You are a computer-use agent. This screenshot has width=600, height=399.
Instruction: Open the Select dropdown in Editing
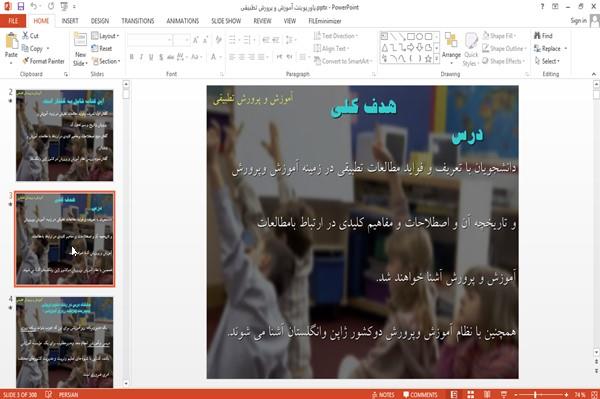click(548, 61)
